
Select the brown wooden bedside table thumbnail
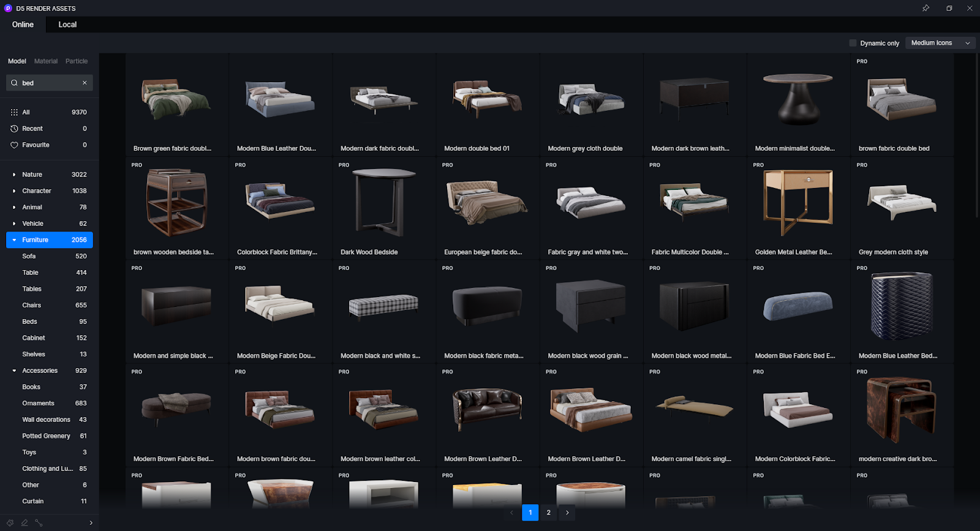click(x=176, y=203)
